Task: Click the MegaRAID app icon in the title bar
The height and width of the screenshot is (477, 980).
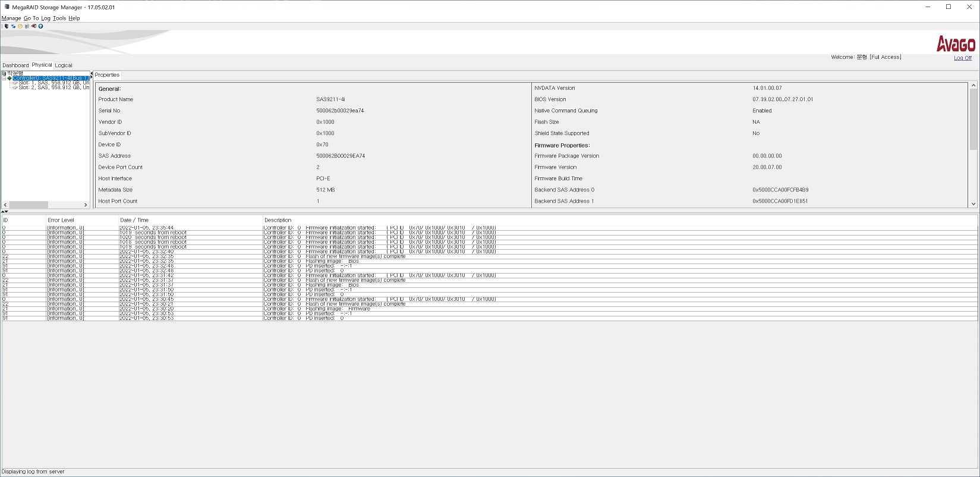Action: pos(7,7)
